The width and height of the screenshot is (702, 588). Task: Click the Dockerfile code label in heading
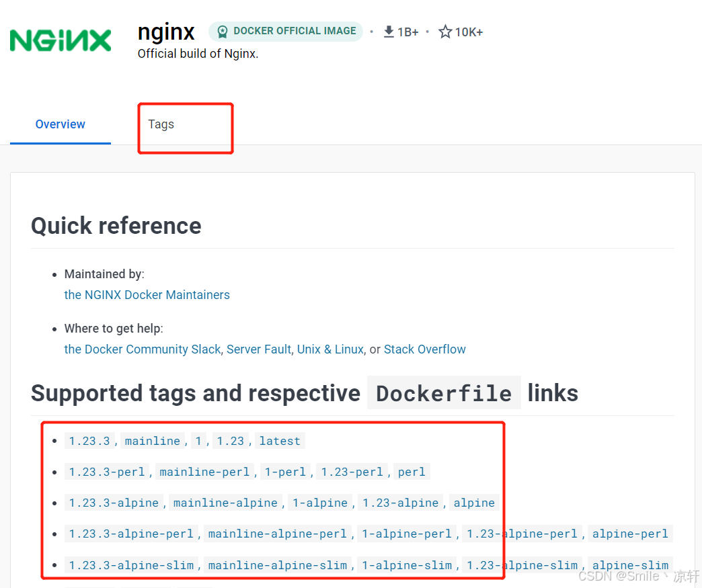(444, 393)
